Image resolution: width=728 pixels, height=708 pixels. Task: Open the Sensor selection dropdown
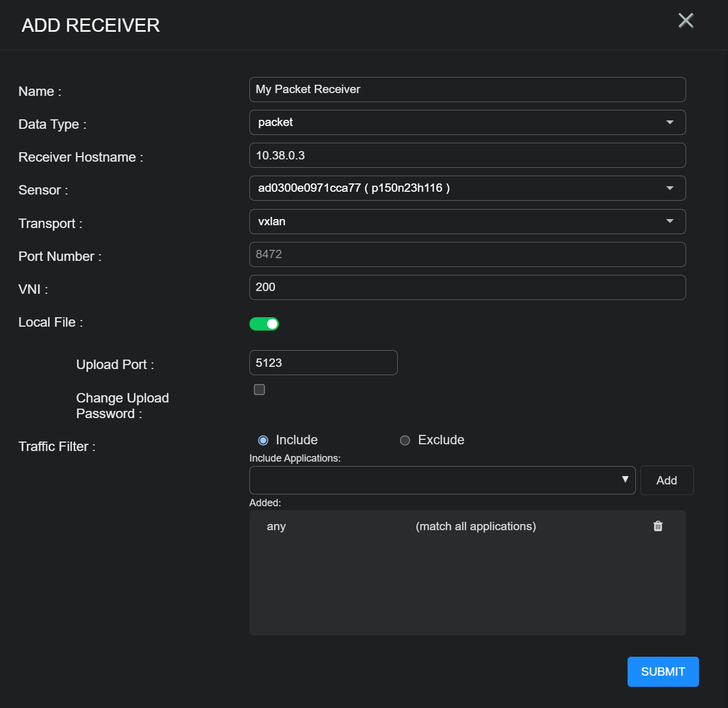point(467,188)
